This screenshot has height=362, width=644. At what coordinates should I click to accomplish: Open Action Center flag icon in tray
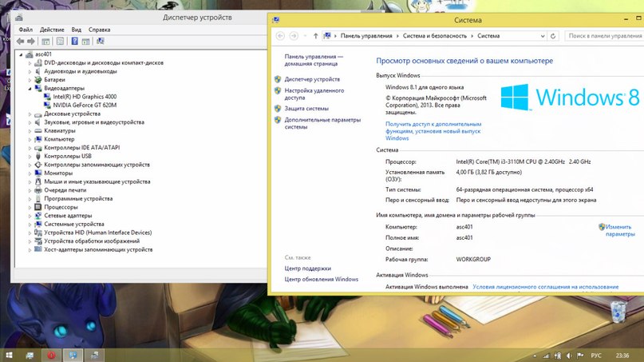[x=580, y=356]
